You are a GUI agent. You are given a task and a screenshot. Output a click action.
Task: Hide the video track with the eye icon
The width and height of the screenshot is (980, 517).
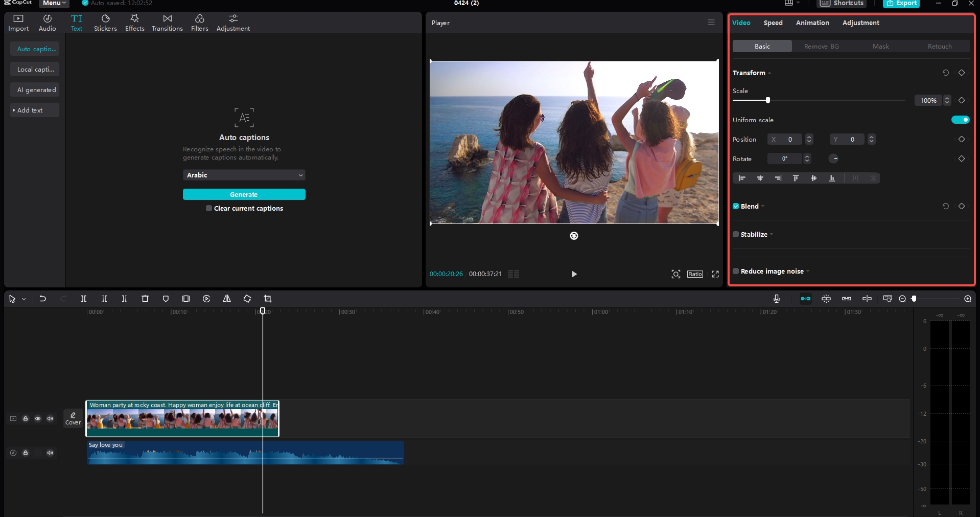(x=38, y=418)
